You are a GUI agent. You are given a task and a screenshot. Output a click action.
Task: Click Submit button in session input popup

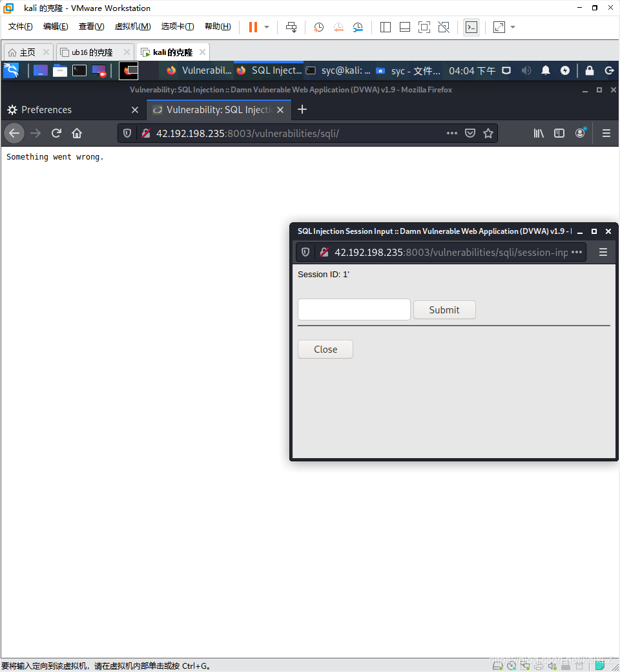coord(444,310)
